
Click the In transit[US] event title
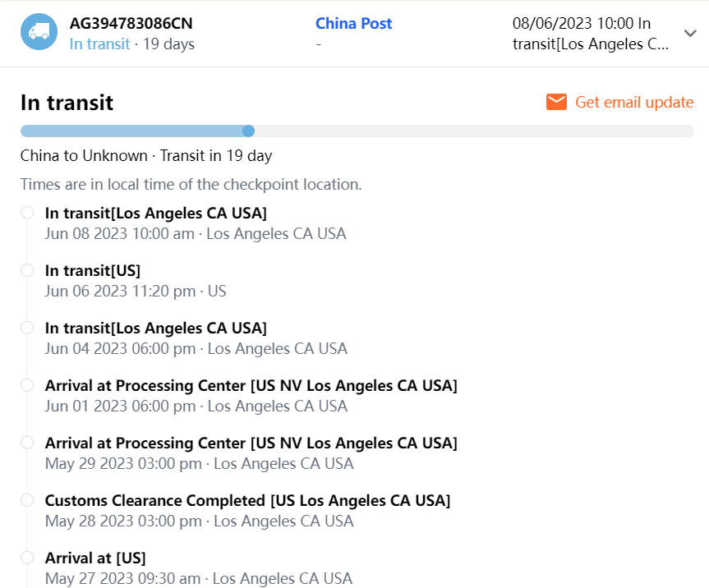pyautogui.click(x=93, y=270)
